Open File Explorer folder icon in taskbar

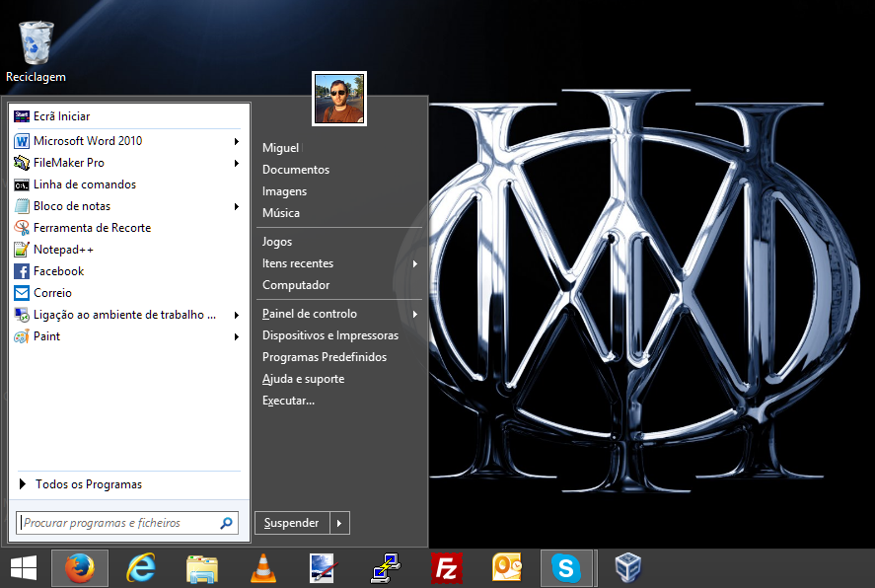click(202, 569)
